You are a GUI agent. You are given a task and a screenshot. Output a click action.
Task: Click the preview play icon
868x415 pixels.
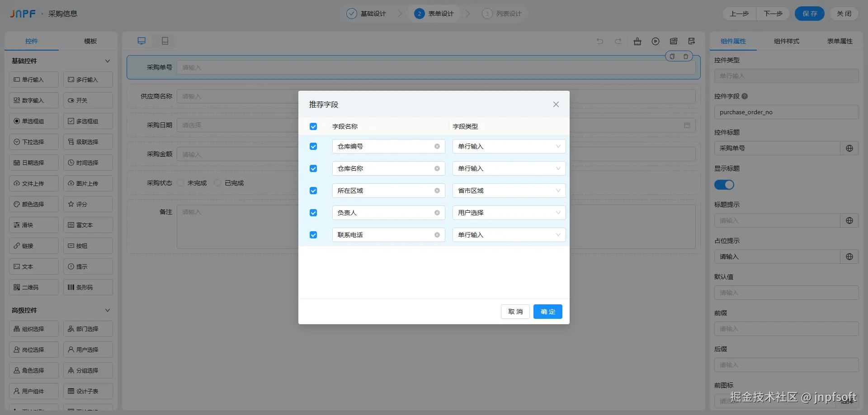[x=656, y=41]
